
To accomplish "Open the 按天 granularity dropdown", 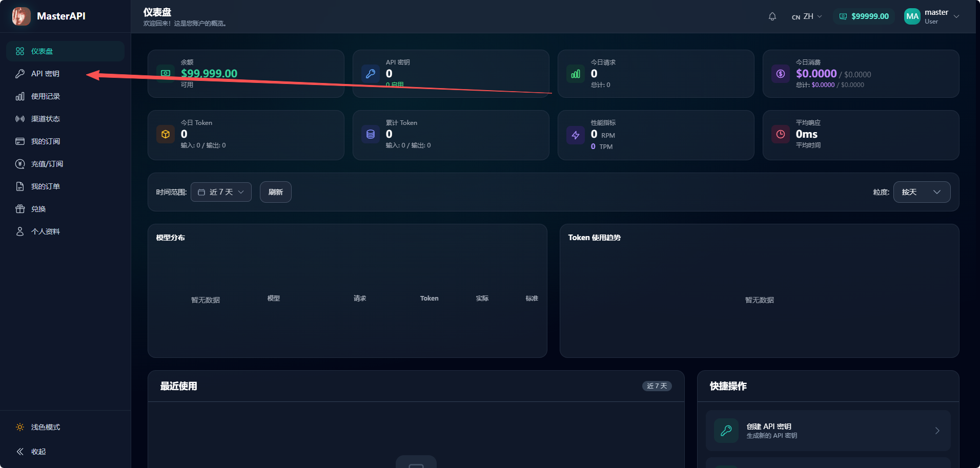I will point(922,192).
